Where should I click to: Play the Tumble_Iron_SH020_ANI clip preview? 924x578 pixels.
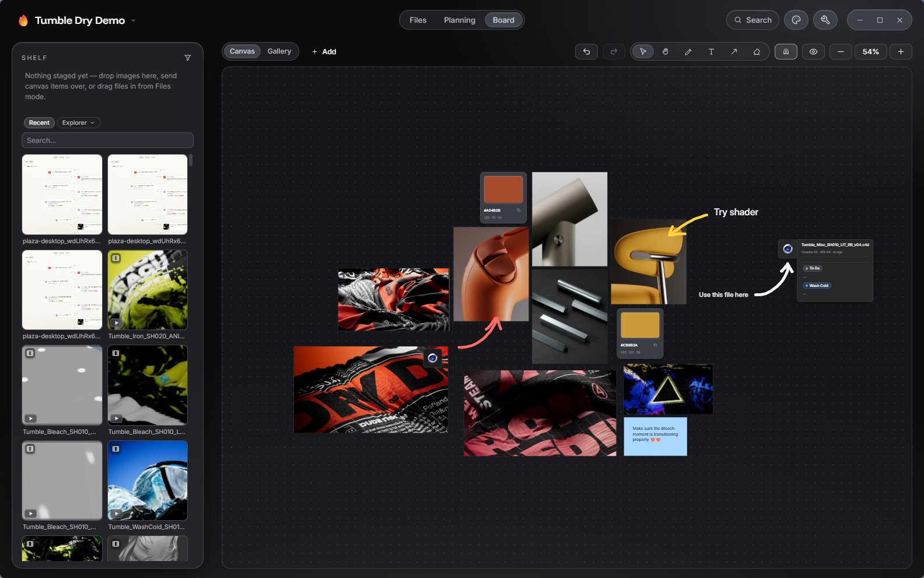pyautogui.click(x=116, y=323)
